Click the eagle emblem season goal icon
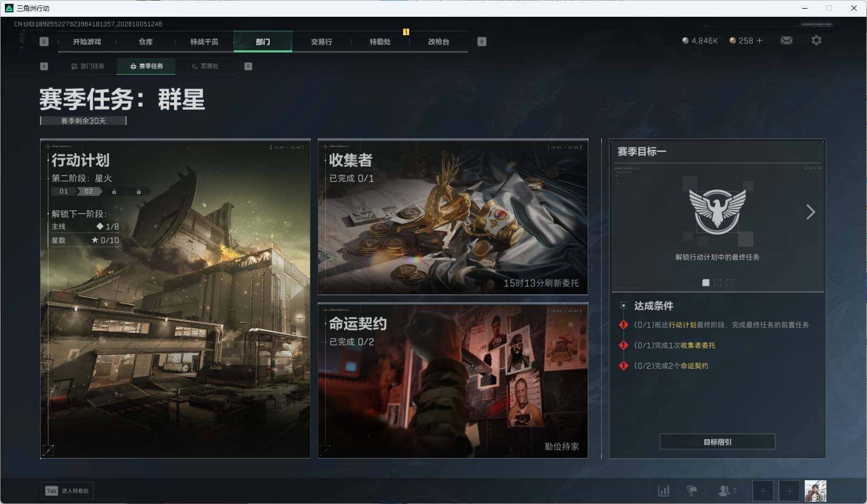Screen dimensions: 867x504 click(717, 211)
